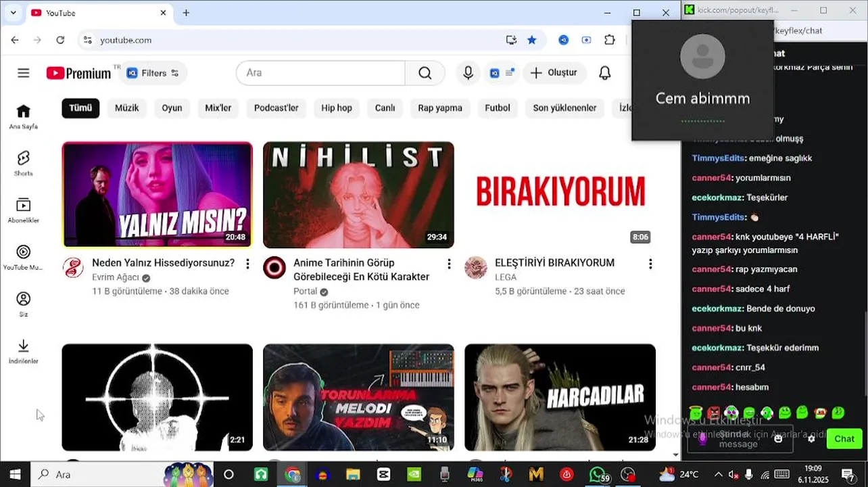
Task: Open a new browser tab
Action: point(186,13)
